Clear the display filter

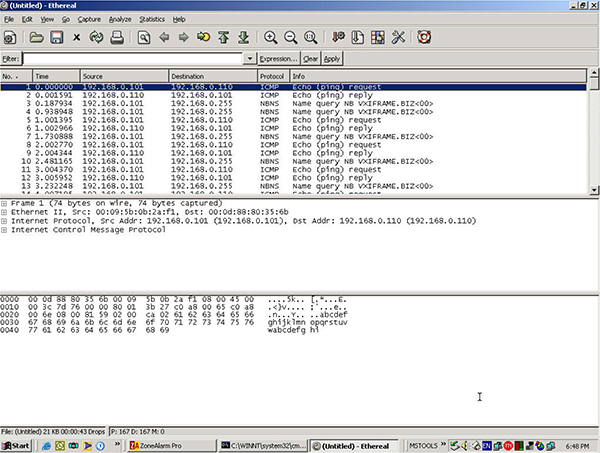click(310, 59)
